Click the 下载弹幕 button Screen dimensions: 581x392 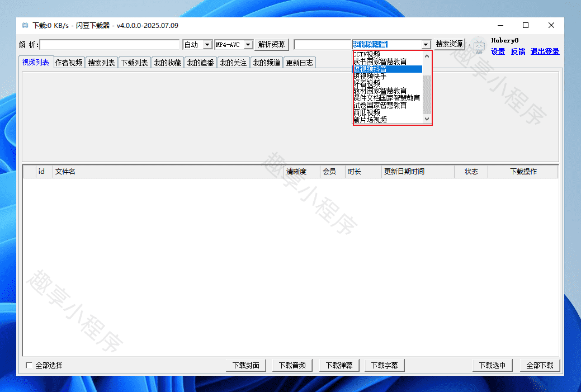(x=339, y=365)
